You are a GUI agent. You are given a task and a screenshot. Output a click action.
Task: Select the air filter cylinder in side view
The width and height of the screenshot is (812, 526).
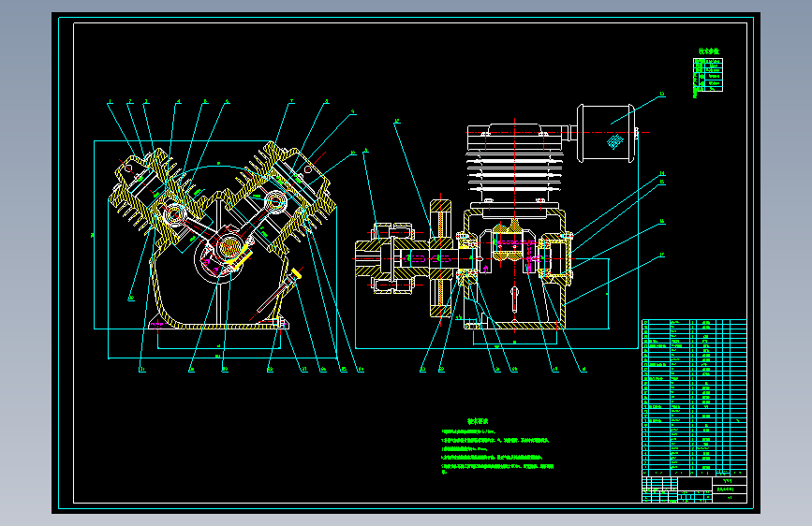[x=606, y=134]
